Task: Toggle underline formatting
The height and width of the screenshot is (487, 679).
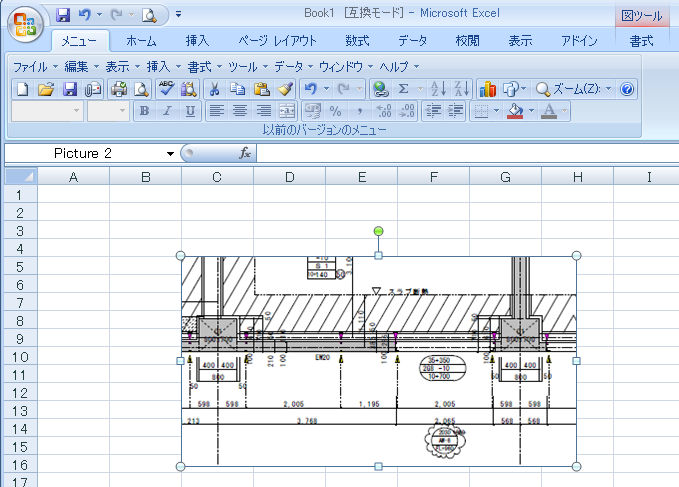Action: click(x=190, y=111)
